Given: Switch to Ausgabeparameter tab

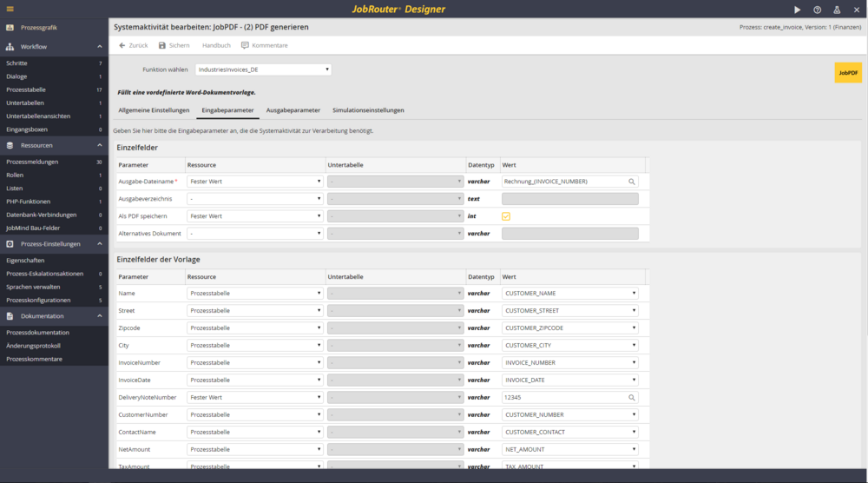Looking at the screenshot, I should pos(293,110).
